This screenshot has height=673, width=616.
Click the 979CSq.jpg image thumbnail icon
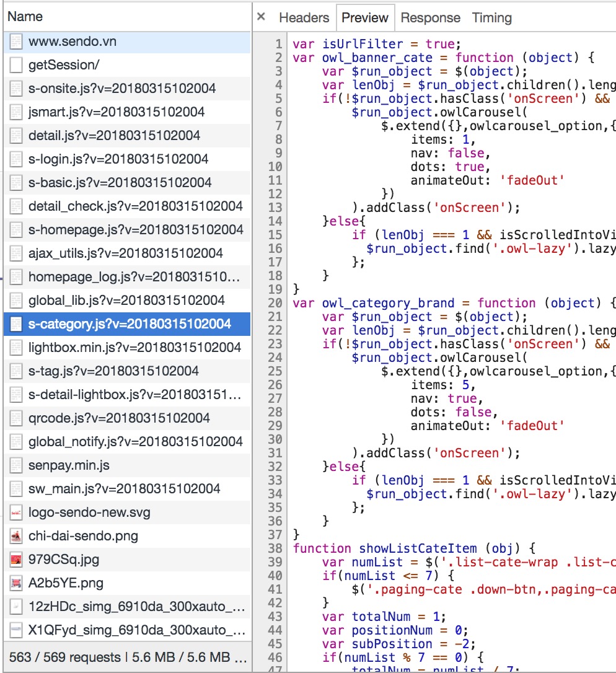coord(17,560)
